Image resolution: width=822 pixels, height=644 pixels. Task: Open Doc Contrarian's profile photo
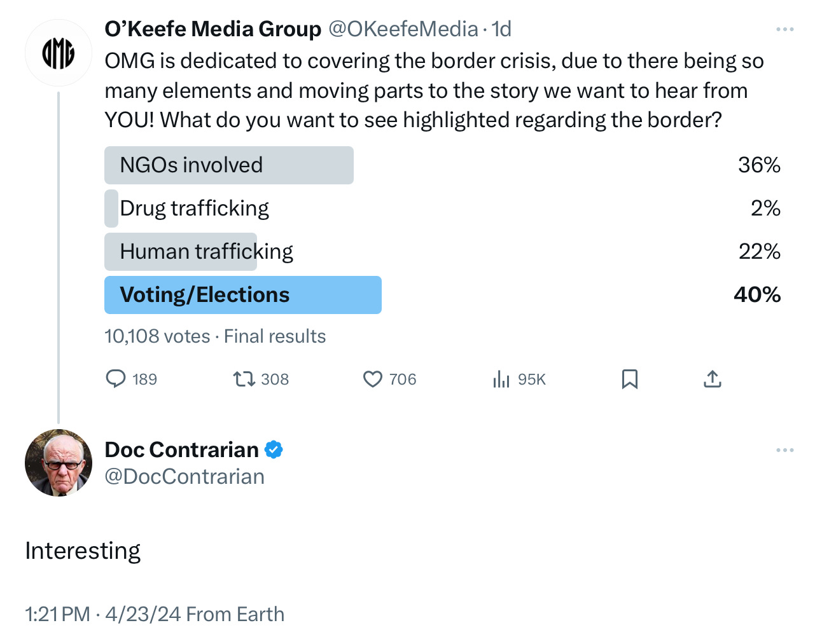59,462
